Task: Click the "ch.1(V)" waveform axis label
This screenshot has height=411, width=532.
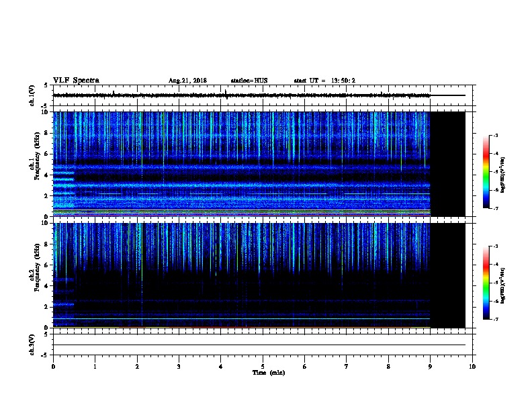Action: tap(32, 95)
